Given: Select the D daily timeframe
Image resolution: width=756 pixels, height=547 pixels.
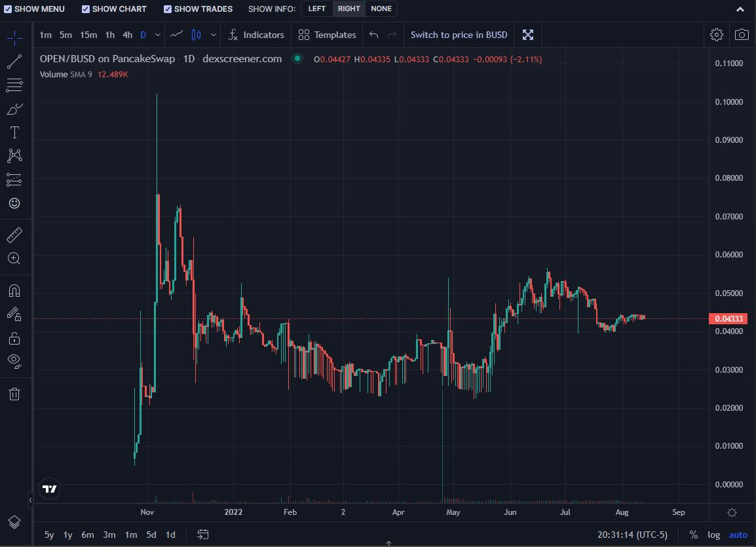Looking at the screenshot, I should click(143, 35).
